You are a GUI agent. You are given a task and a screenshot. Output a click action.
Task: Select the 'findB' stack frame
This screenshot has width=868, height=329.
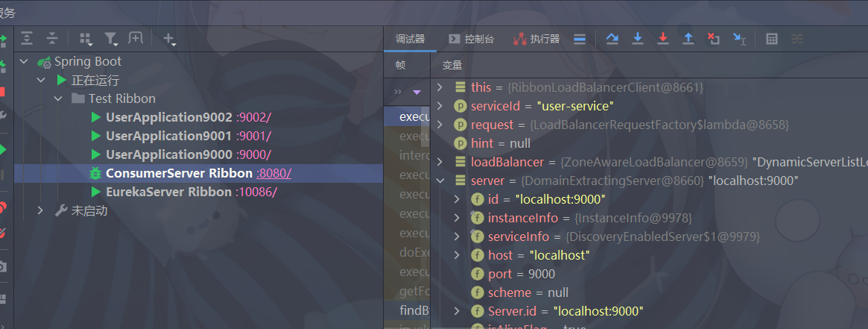pos(407,310)
